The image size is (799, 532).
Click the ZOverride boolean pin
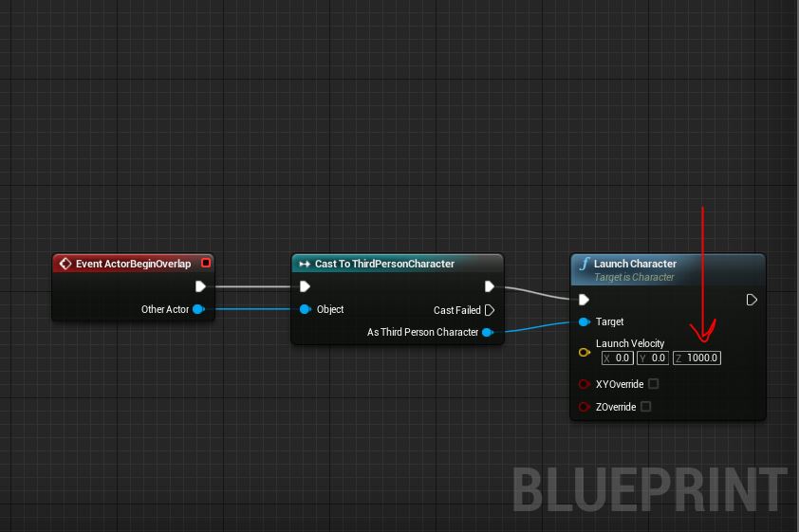(x=584, y=407)
